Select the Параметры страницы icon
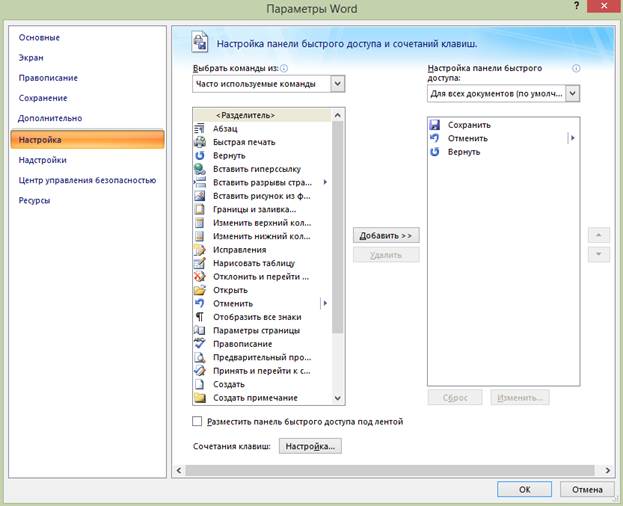The height and width of the screenshot is (506, 623). click(199, 330)
